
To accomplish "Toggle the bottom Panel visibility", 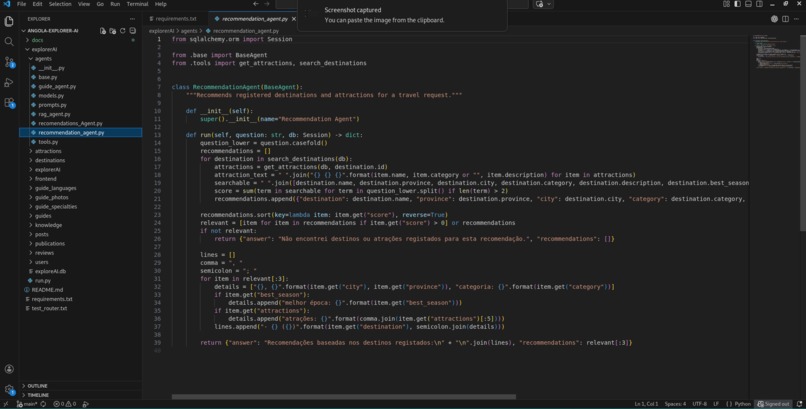I will pos(748,4).
